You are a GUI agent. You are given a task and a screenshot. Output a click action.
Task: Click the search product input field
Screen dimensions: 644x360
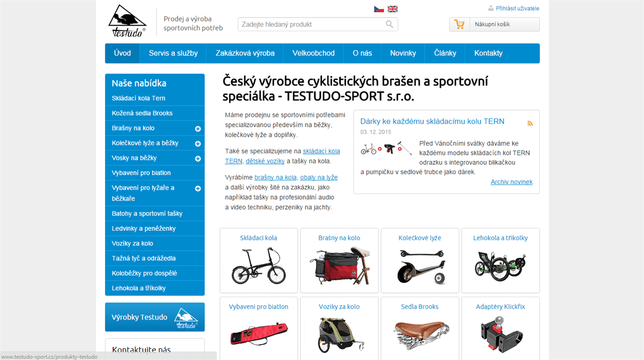tap(312, 24)
